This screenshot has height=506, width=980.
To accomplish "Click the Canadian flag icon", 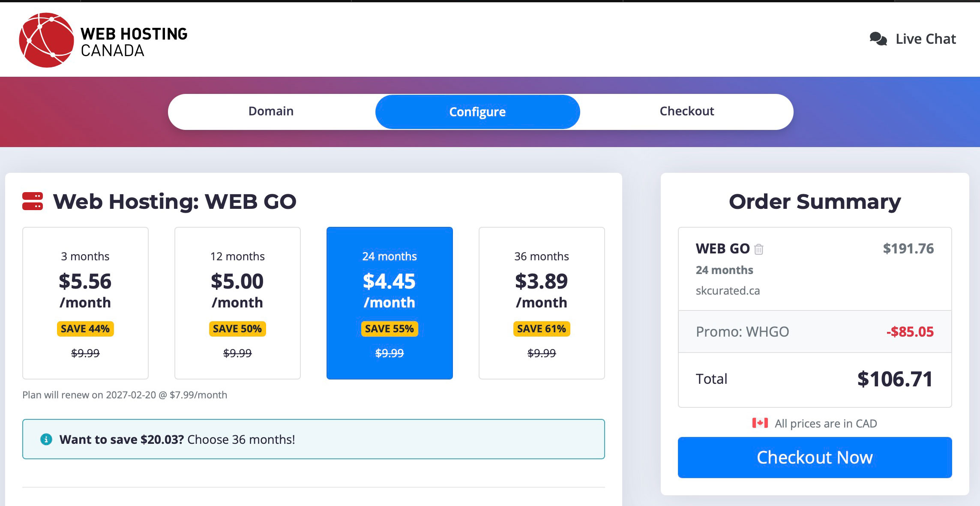I will (x=760, y=423).
